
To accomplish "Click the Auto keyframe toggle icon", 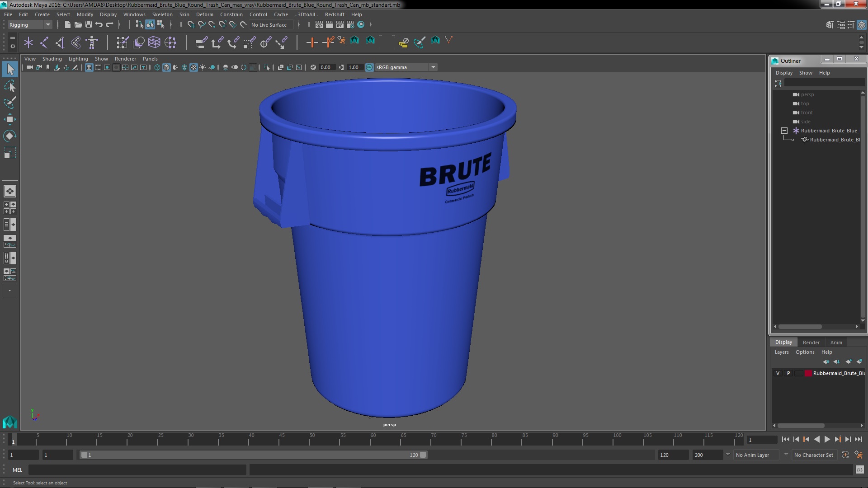I will 845,455.
